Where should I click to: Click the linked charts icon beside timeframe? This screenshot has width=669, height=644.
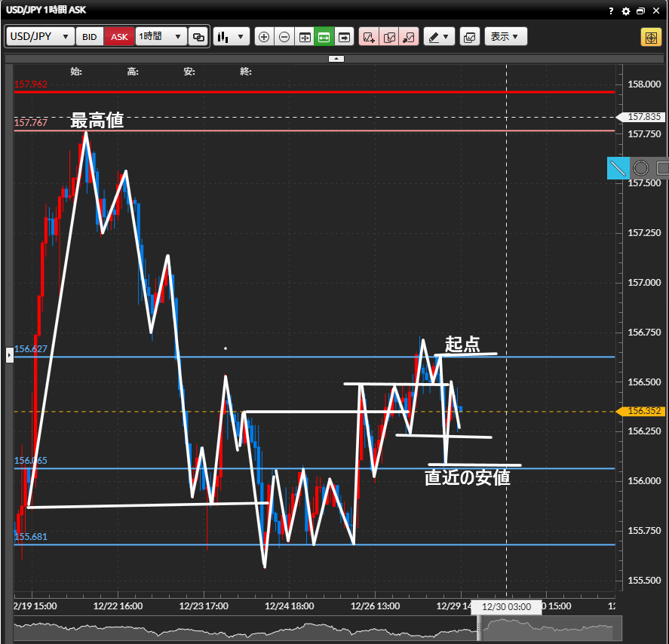(x=198, y=37)
